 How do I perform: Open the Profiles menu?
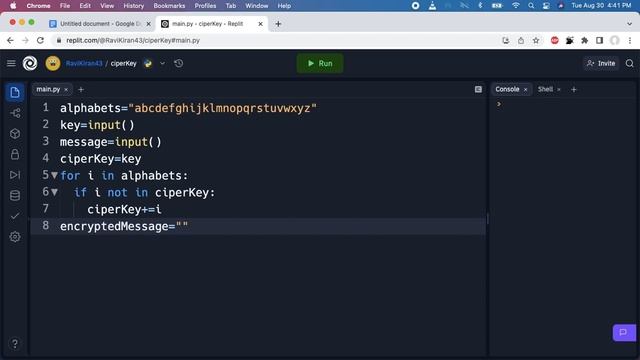tap(205, 6)
